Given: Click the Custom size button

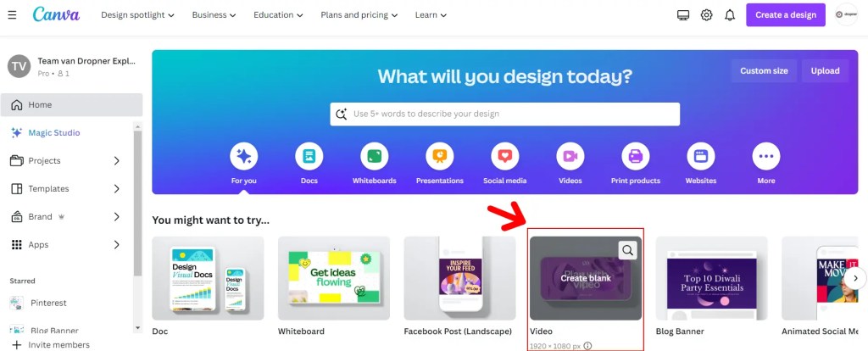Looking at the screenshot, I should tap(764, 71).
